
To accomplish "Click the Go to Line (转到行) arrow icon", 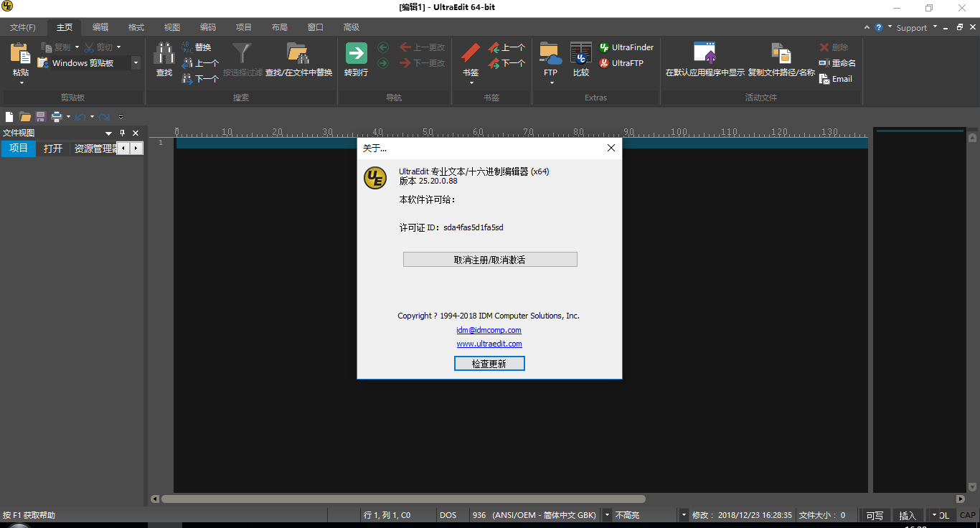I will tap(357, 53).
